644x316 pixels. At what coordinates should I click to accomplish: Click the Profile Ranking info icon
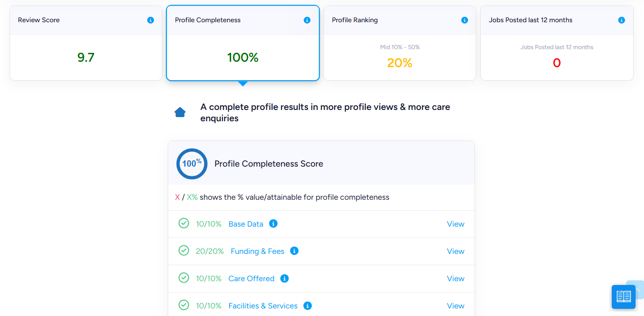464,20
